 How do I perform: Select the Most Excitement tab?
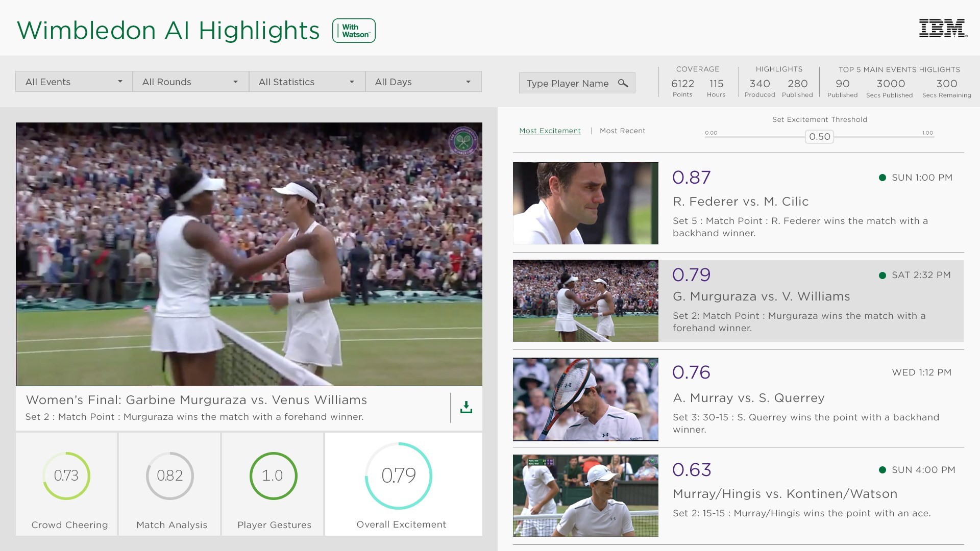(x=550, y=131)
